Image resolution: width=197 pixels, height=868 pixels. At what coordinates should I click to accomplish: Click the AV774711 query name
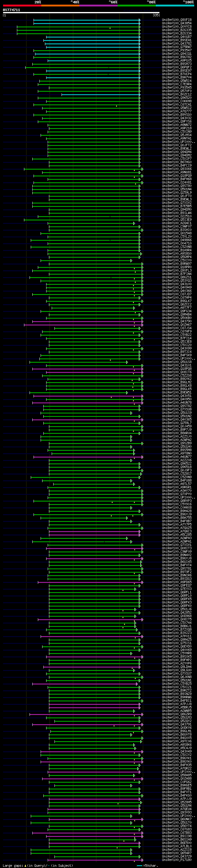point(11,10)
